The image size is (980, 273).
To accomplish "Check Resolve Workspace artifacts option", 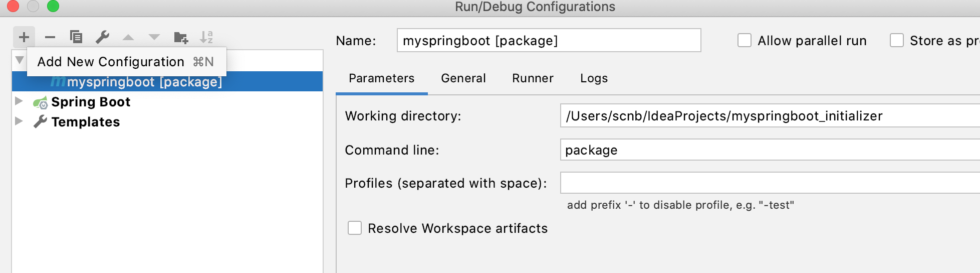I will [355, 228].
